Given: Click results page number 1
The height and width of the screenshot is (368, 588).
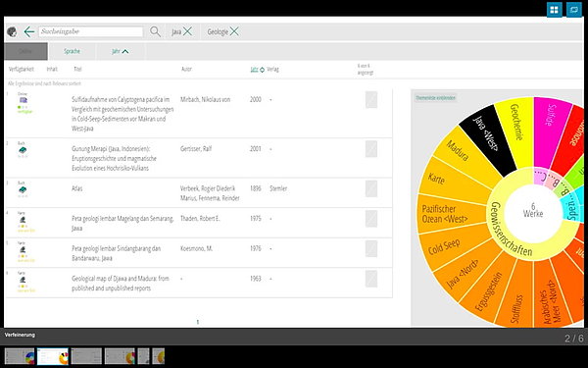Looking at the screenshot, I should (198, 322).
